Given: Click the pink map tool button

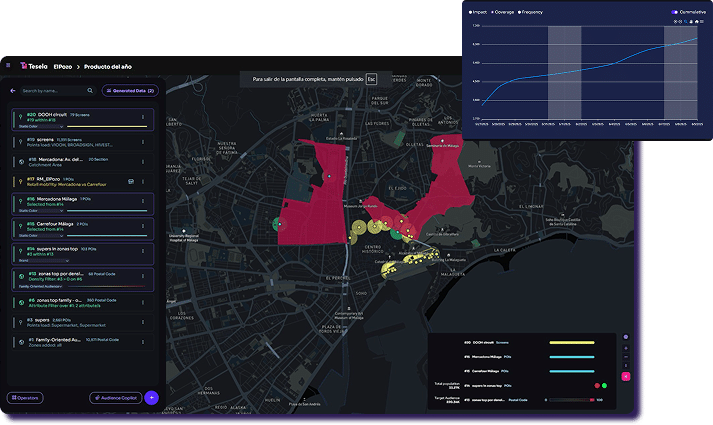Looking at the screenshot, I should [626, 376].
